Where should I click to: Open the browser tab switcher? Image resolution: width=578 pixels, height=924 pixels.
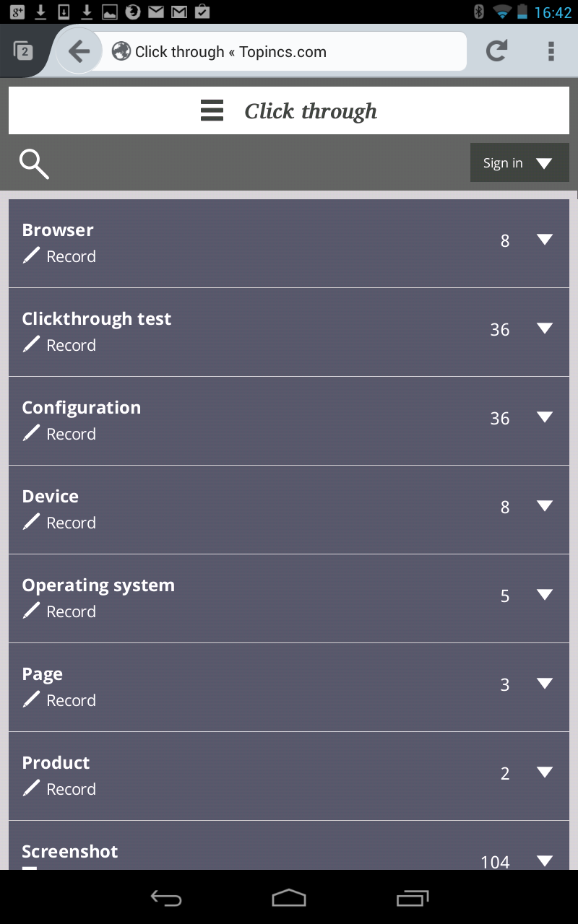(23, 51)
